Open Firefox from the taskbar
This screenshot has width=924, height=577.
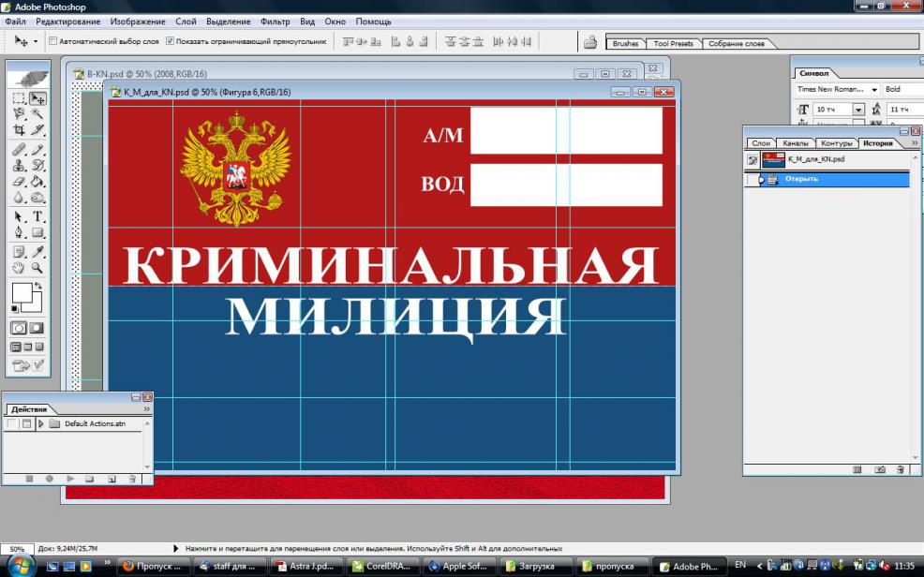tap(154, 567)
